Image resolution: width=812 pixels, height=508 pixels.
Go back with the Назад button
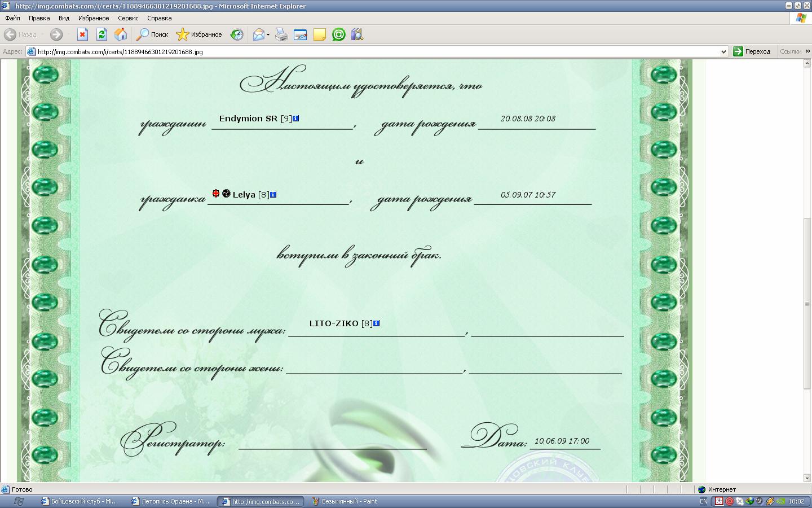pyautogui.click(x=20, y=34)
